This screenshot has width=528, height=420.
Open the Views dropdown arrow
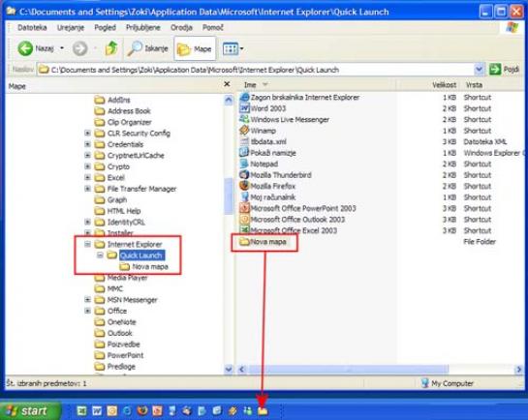coord(242,49)
